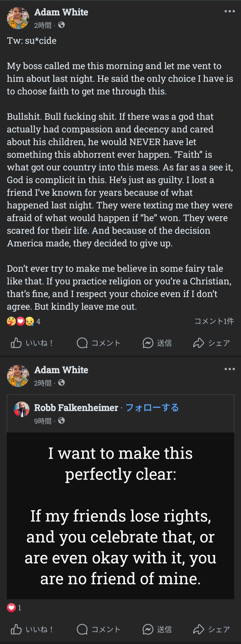Image resolution: width=241 pixels, height=644 pixels.
Task: Open the コメント1件 comment count link
Action: pos(214,321)
